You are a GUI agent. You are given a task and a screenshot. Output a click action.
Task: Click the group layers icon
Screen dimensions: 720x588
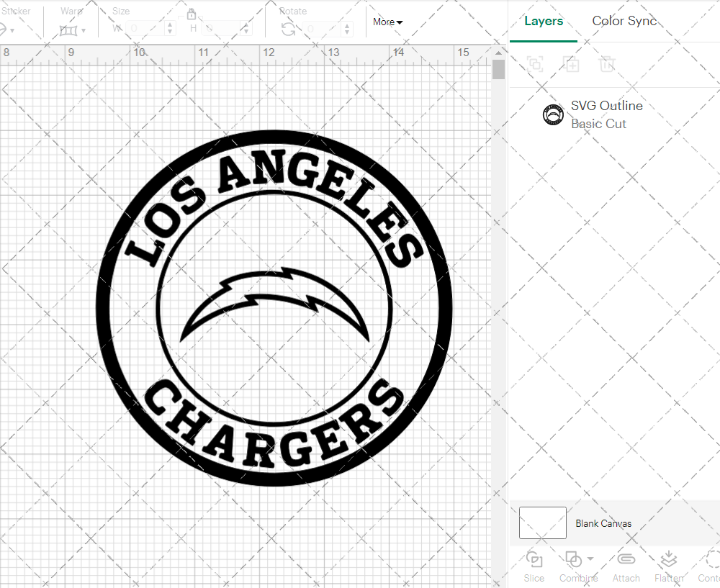pyautogui.click(x=535, y=64)
